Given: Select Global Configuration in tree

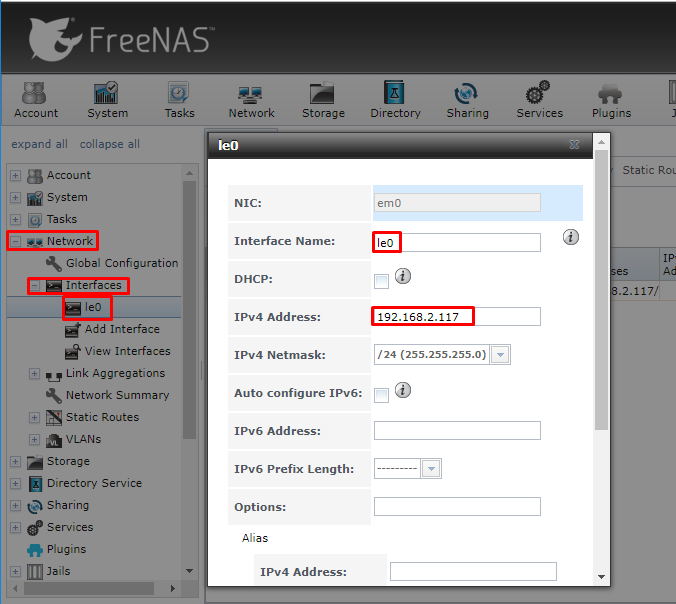Looking at the screenshot, I should click(x=122, y=263).
